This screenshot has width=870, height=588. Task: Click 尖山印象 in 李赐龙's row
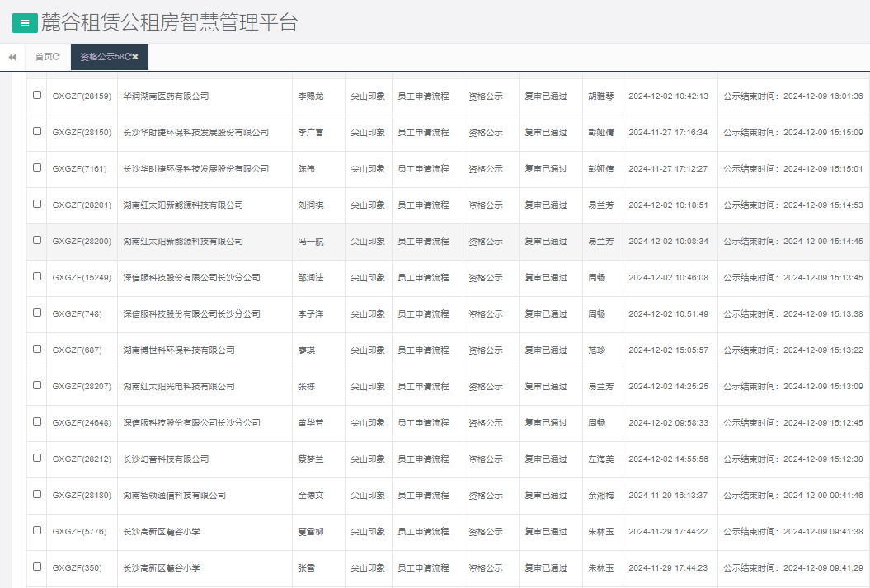click(367, 96)
